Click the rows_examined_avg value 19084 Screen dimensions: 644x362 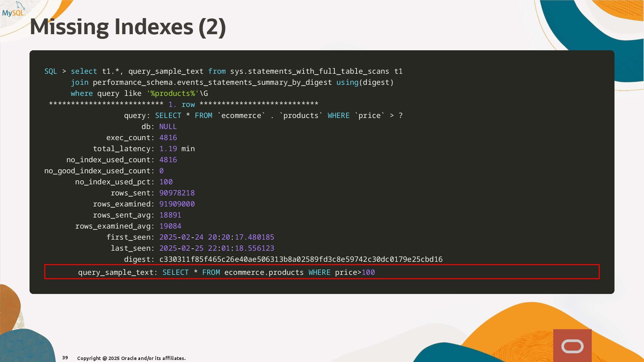[170, 226]
